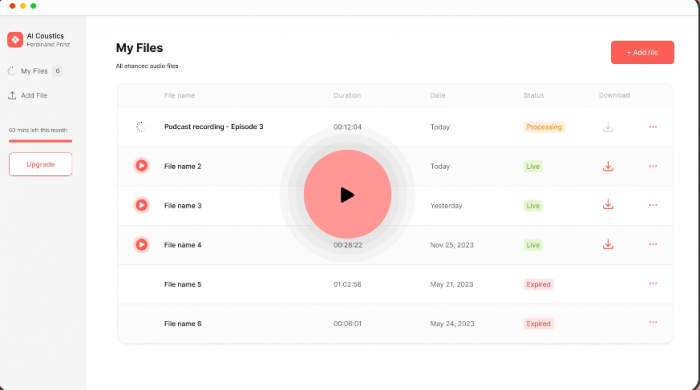The height and width of the screenshot is (390, 700).
Task: Click the Live badge for File name 4
Action: [533, 245]
